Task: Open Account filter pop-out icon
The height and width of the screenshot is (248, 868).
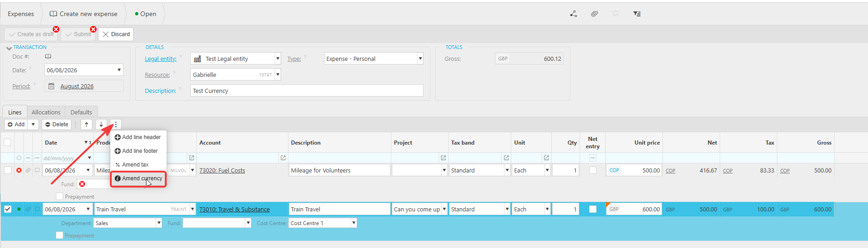Action: tap(283, 158)
